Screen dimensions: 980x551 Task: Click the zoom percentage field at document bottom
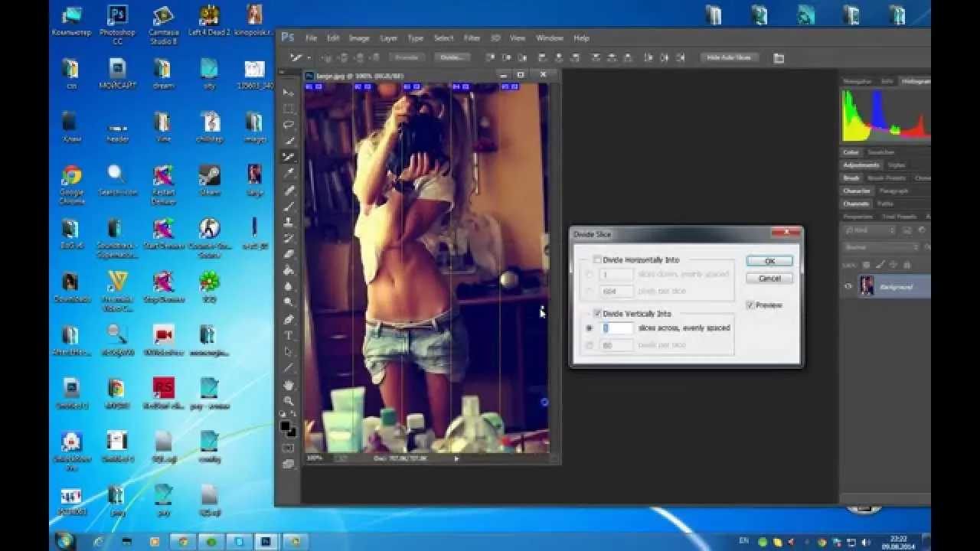point(315,458)
